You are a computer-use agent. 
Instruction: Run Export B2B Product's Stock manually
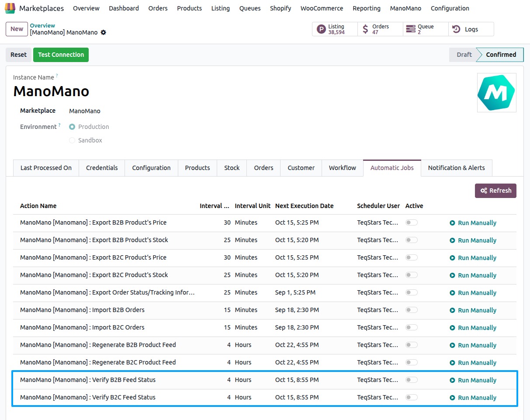point(473,240)
